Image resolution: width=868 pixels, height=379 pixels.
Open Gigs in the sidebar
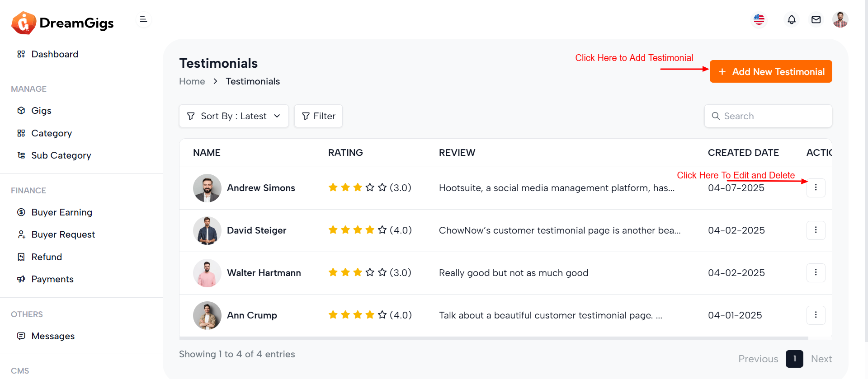click(x=41, y=111)
